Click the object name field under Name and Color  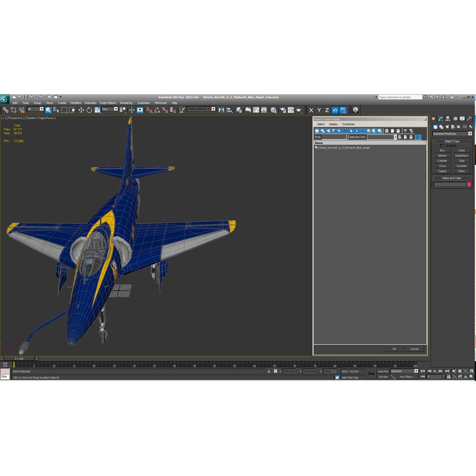click(450, 184)
